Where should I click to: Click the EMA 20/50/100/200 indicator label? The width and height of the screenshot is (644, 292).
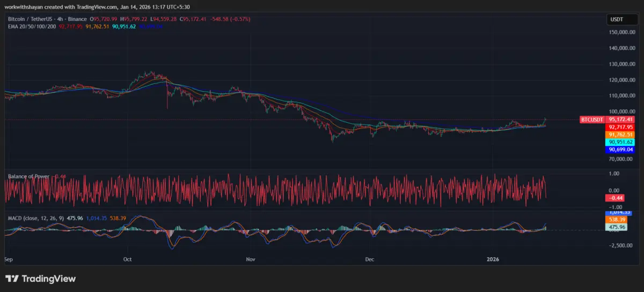(x=32, y=26)
